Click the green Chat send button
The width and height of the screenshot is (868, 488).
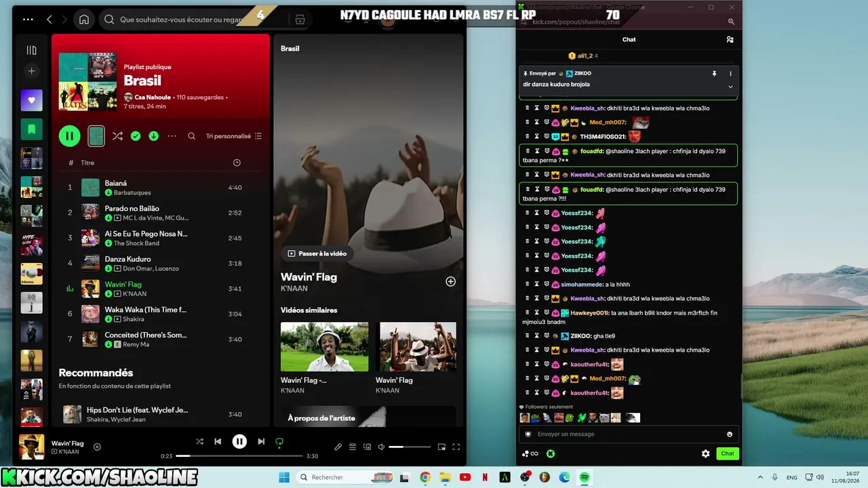pyautogui.click(x=728, y=453)
